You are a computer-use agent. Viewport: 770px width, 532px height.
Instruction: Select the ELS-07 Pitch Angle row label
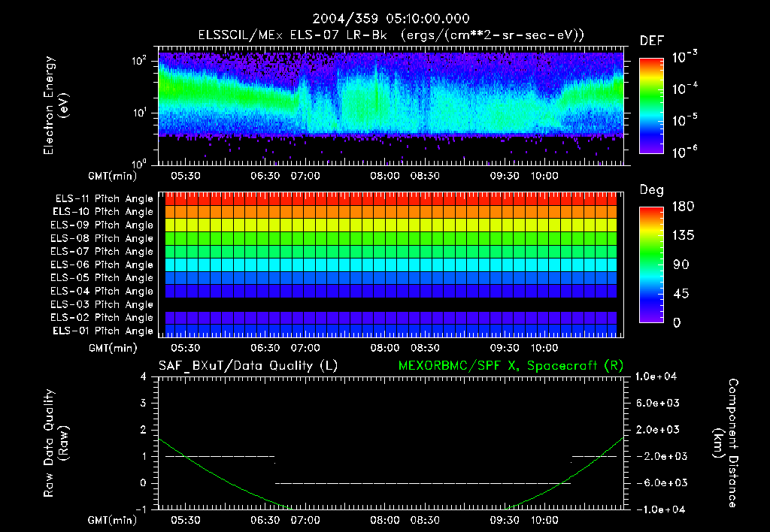point(102,252)
